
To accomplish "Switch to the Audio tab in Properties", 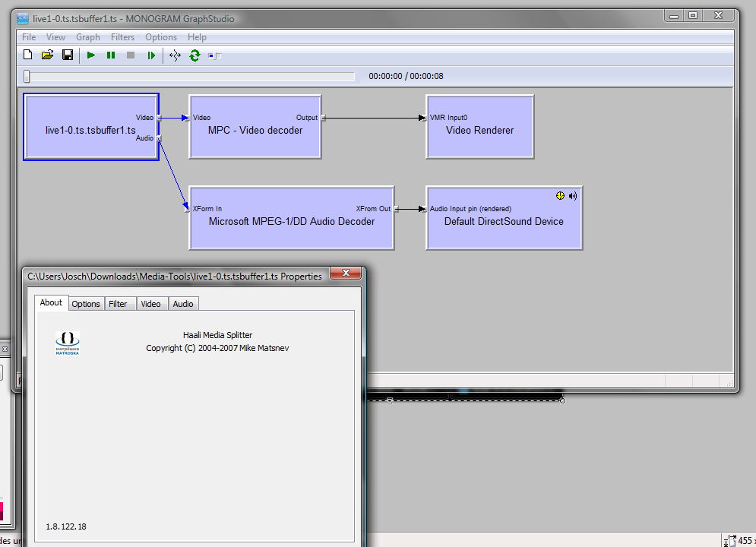I will pos(183,304).
